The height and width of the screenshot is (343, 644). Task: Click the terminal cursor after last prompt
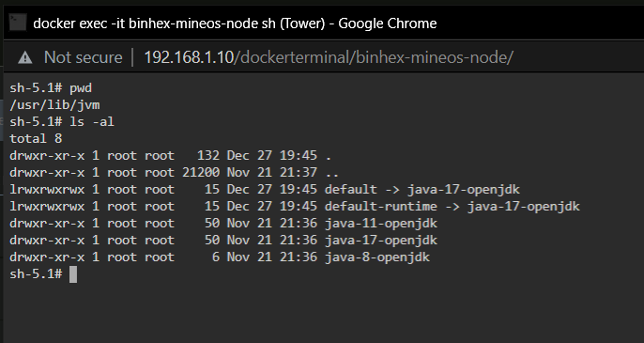(x=73, y=274)
